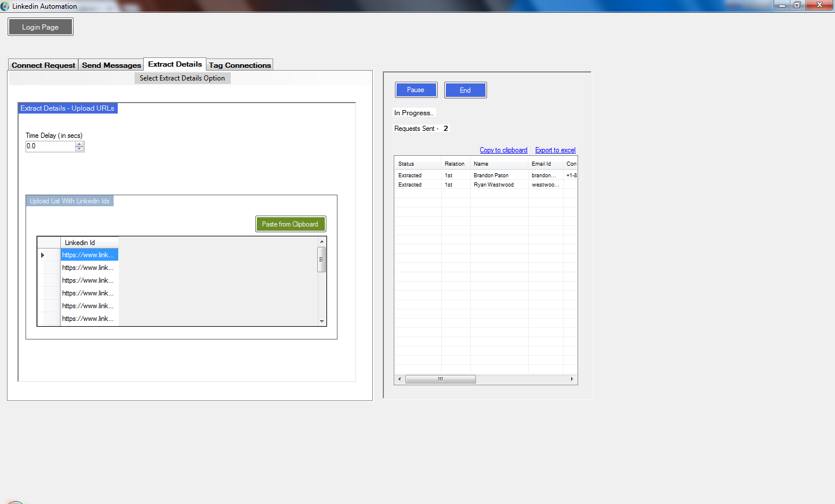Click results table scroll left arrow

click(x=400, y=379)
